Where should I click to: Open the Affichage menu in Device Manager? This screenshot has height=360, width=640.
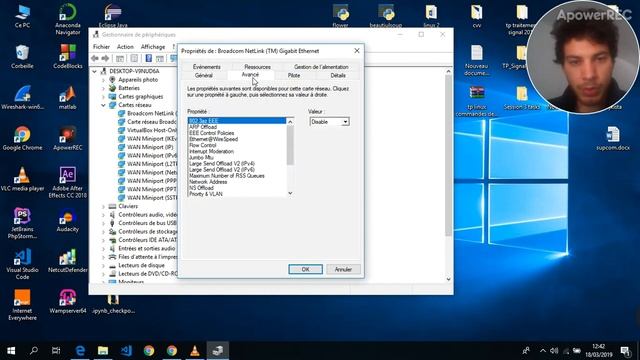[153, 47]
